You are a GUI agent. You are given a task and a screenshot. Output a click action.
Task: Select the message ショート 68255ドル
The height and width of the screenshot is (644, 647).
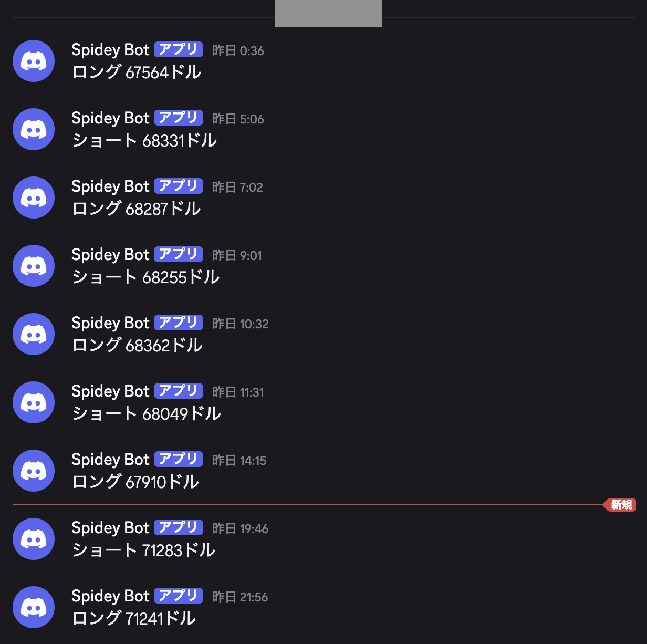(145, 277)
